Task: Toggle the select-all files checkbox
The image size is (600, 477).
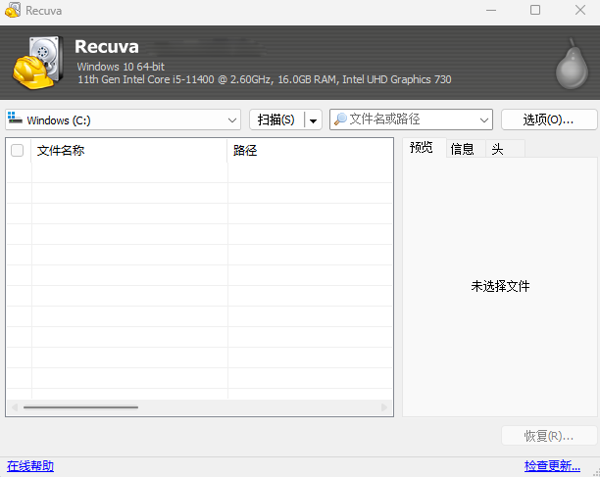Action: pyautogui.click(x=17, y=150)
